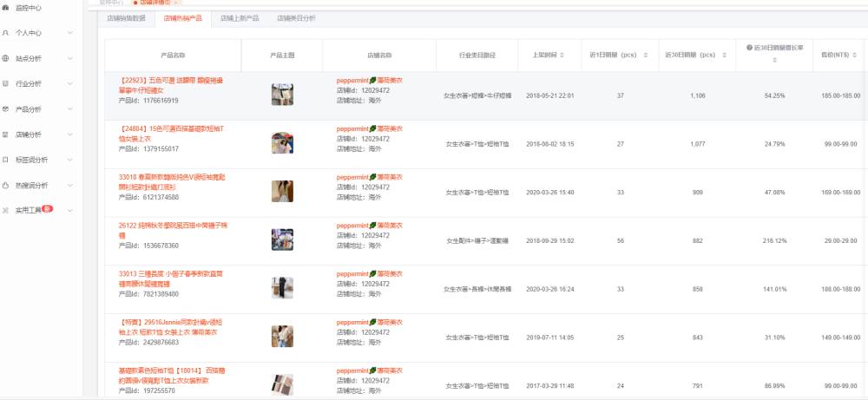The image size is (868, 400).
Task: Click product thumbnail for ID 197255570
Action: [x=282, y=384]
